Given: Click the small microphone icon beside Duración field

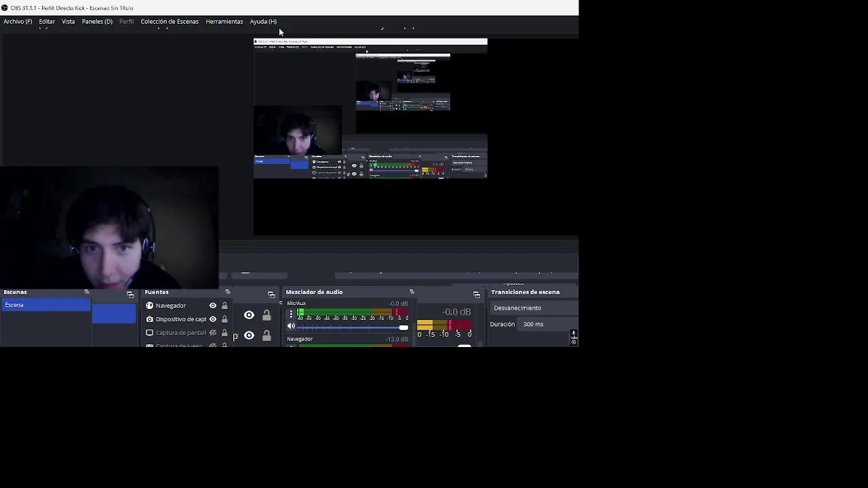Looking at the screenshot, I should tap(574, 334).
